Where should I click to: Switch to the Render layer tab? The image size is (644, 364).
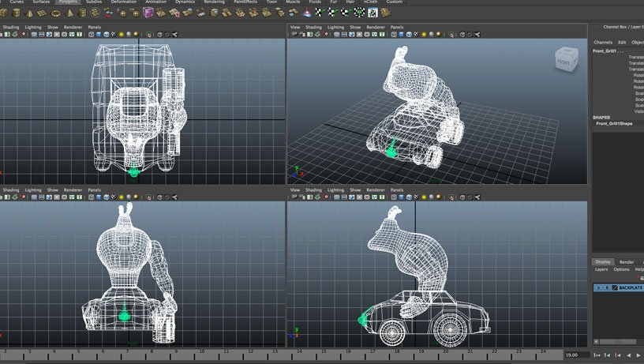coord(627,261)
